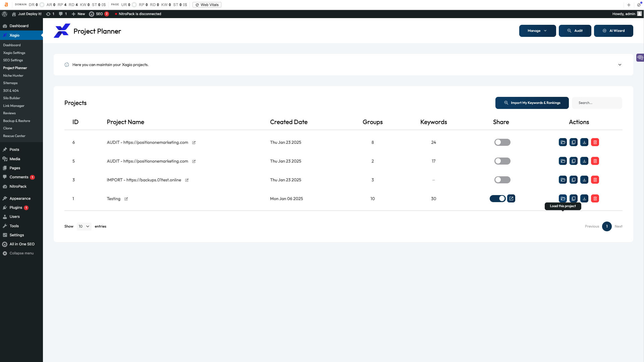The height and width of the screenshot is (362, 644).
Task: Load the IMPORT project with folder icon
Action: point(563,180)
